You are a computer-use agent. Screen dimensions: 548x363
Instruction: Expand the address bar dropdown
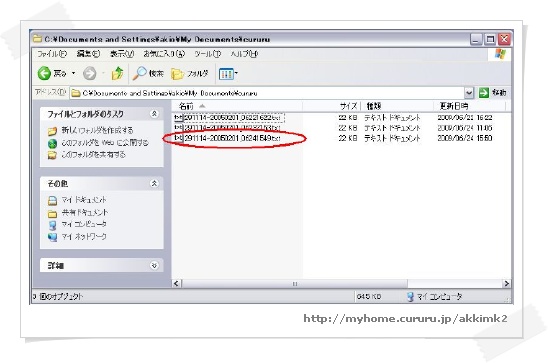pyautogui.click(x=469, y=93)
